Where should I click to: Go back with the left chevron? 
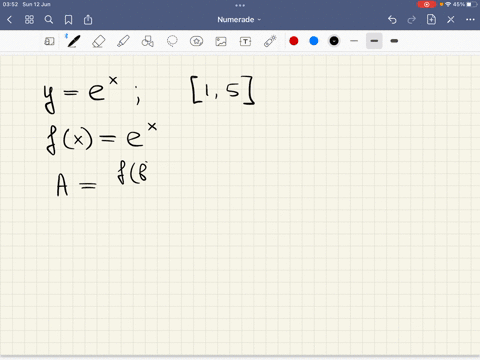tap(9, 20)
